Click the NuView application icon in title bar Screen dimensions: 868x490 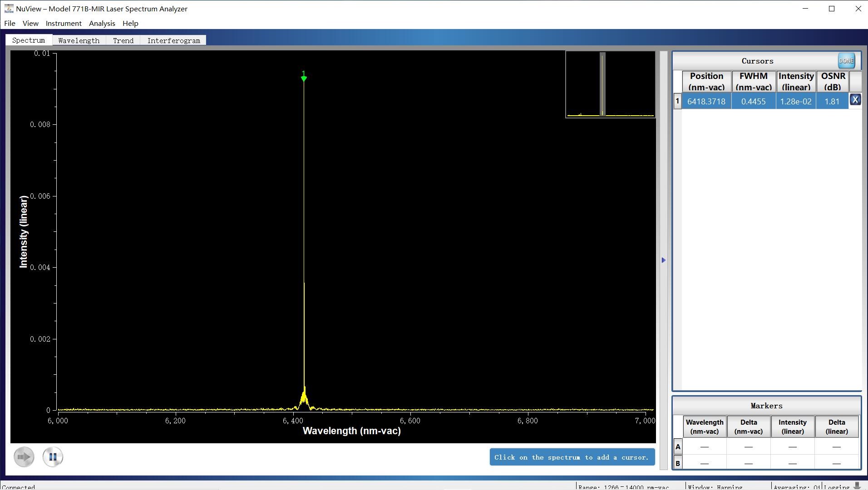pos(9,9)
